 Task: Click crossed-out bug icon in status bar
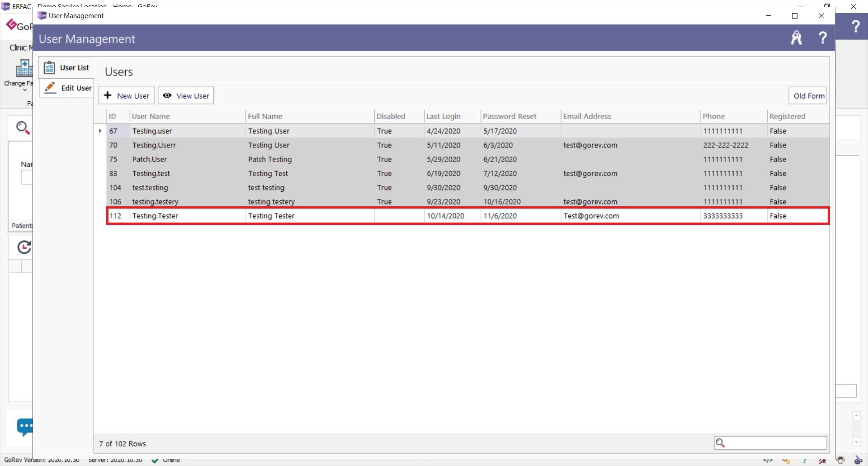click(822, 461)
